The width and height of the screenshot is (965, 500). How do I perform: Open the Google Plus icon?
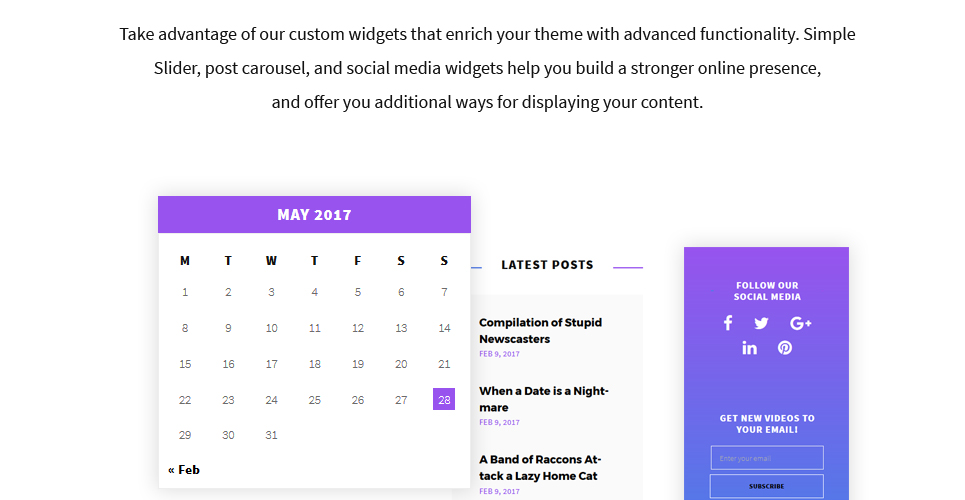tap(801, 323)
